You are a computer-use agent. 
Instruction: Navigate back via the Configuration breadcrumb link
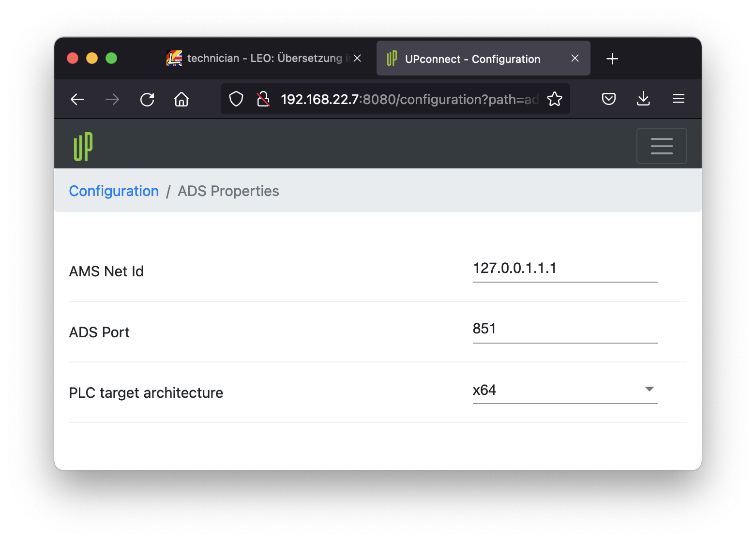point(114,191)
